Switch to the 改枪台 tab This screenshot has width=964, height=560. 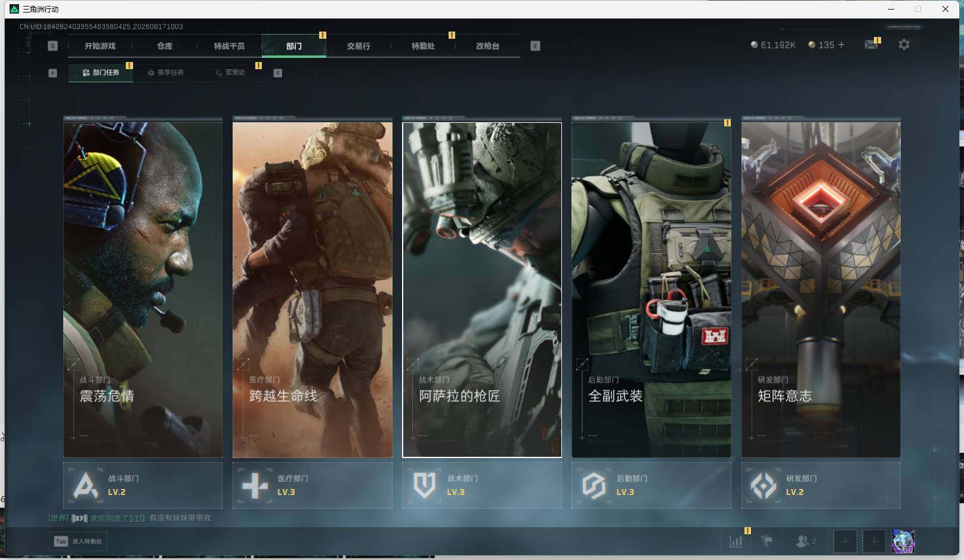tap(487, 46)
